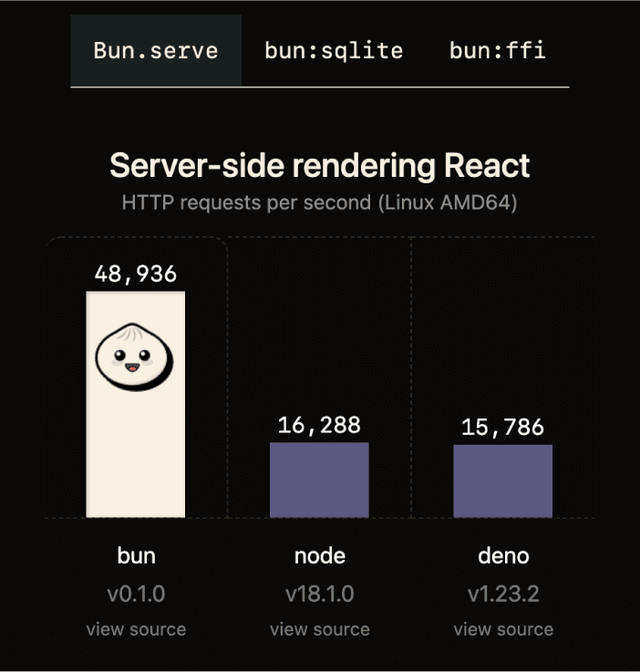Image resolution: width=640 pixels, height=672 pixels.
Task: Click version text v1.23.2
Action: click(503, 594)
